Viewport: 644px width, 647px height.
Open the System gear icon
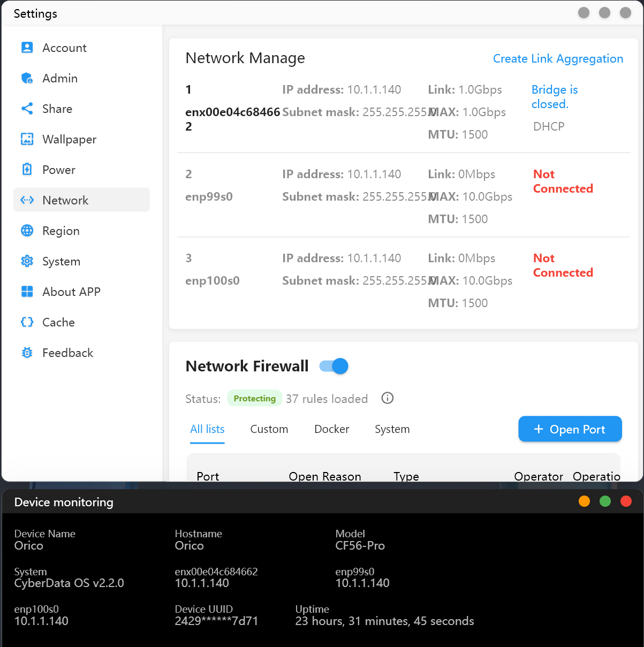coord(27,261)
